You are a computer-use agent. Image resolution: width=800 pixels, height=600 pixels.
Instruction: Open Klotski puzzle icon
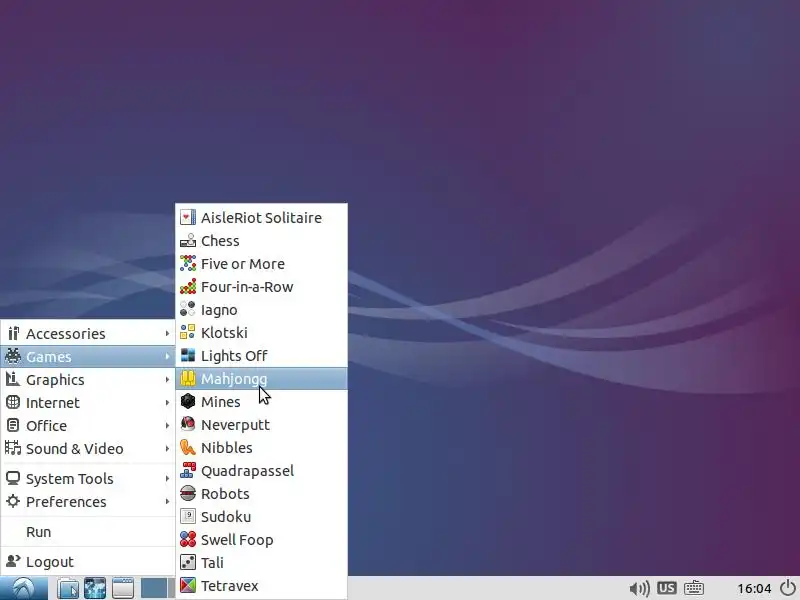coord(188,333)
